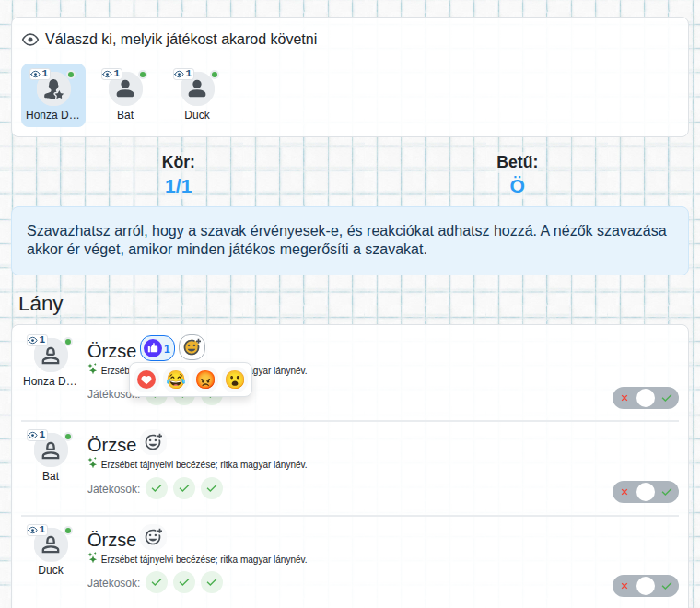700x608 pixels.
Task: Click the sparkle AI icon under Bat's word
Action: (x=92, y=463)
